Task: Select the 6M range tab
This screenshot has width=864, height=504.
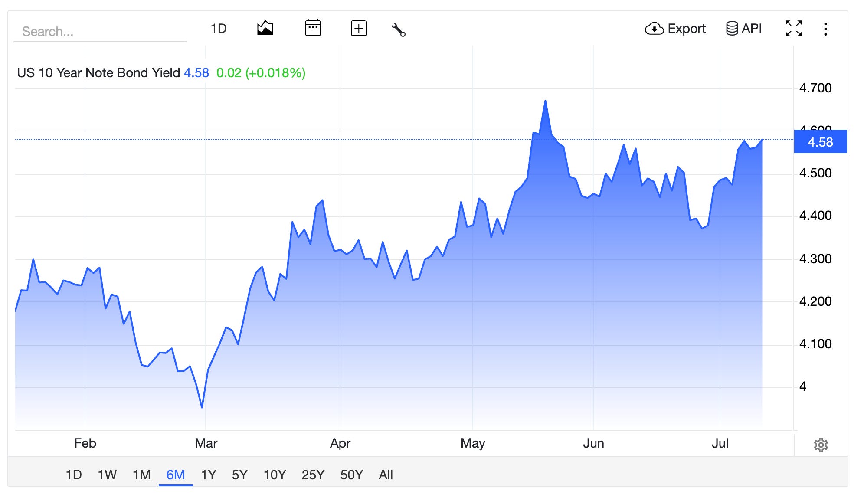Action: coord(176,475)
